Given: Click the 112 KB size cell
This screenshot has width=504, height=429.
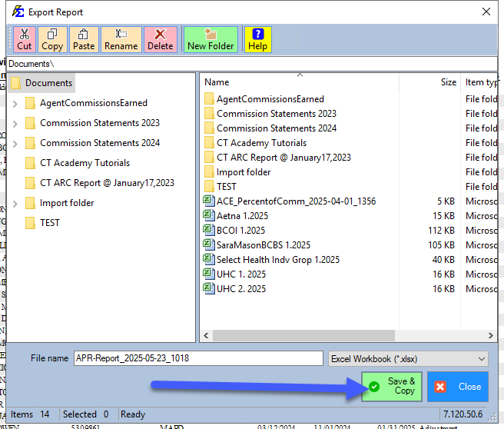Looking at the screenshot, I should [x=441, y=231].
